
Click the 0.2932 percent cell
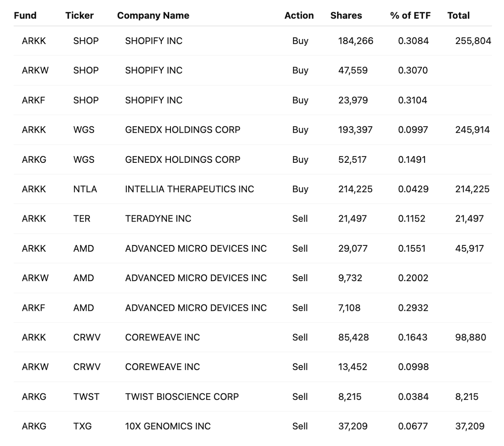413,308
